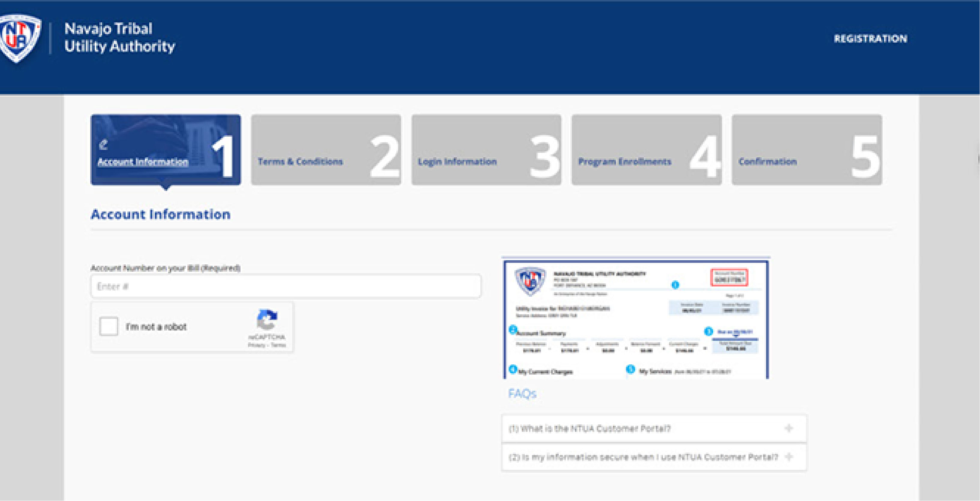980x501 pixels.
Task: Click the edit pencil icon in step 1
Action: click(x=103, y=144)
